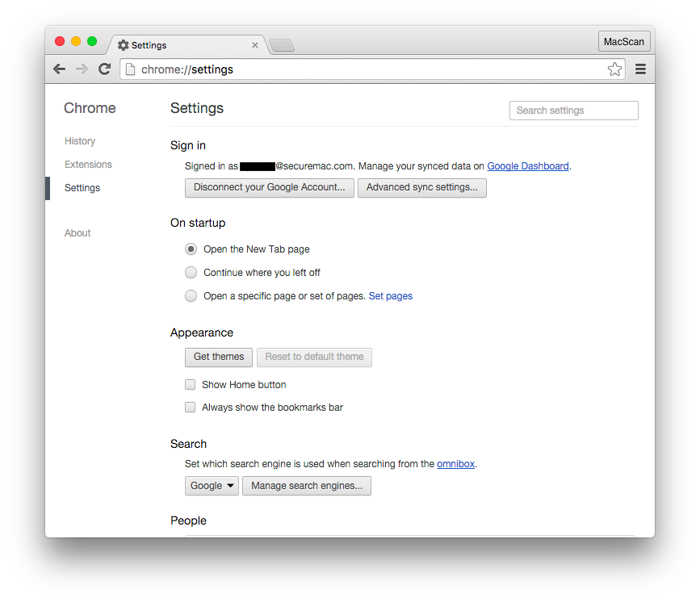
Task: Click Disconnect your Google Account button
Action: [x=270, y=187]
